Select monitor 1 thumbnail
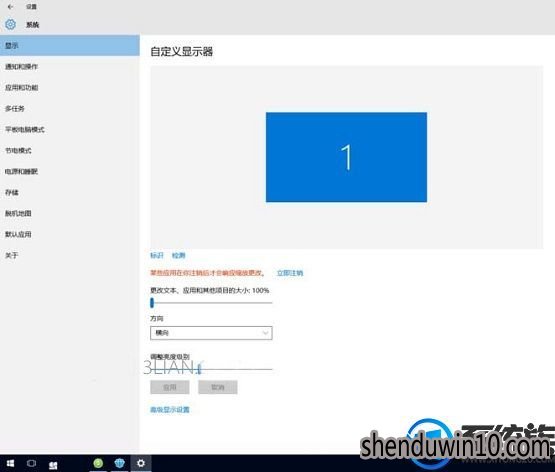Image resolution: width=555 pixels, height=472 pixels. 346,157
